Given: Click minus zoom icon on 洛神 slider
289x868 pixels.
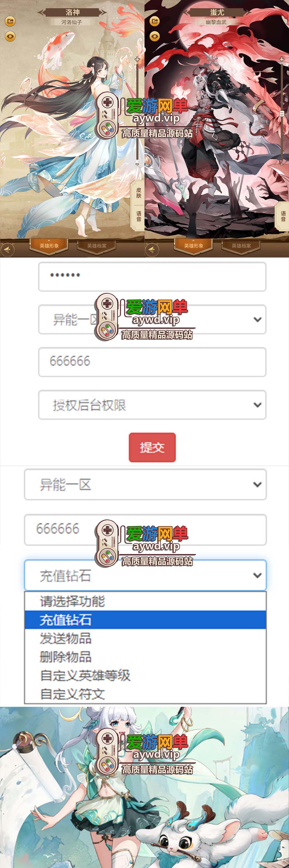Looking at the screenshot, I should pos(137,164).
